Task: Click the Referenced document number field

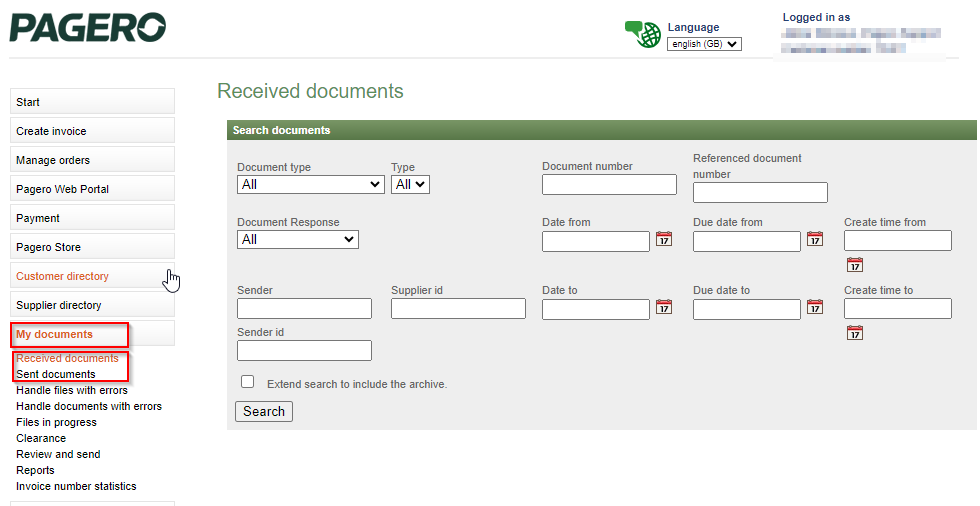Action: point(761,192)
